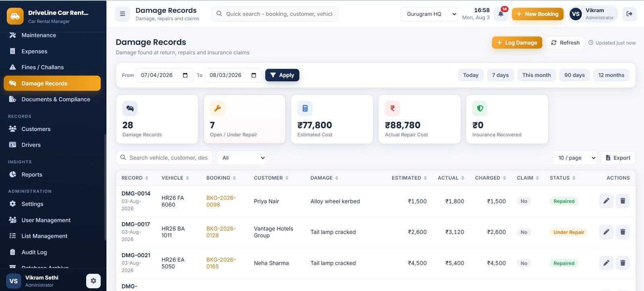Open the hamburger menu toggle

[x=122, y=14]
